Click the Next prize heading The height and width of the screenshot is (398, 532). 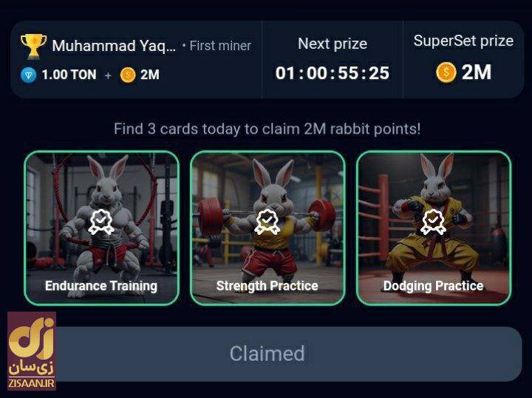[332, 44]
